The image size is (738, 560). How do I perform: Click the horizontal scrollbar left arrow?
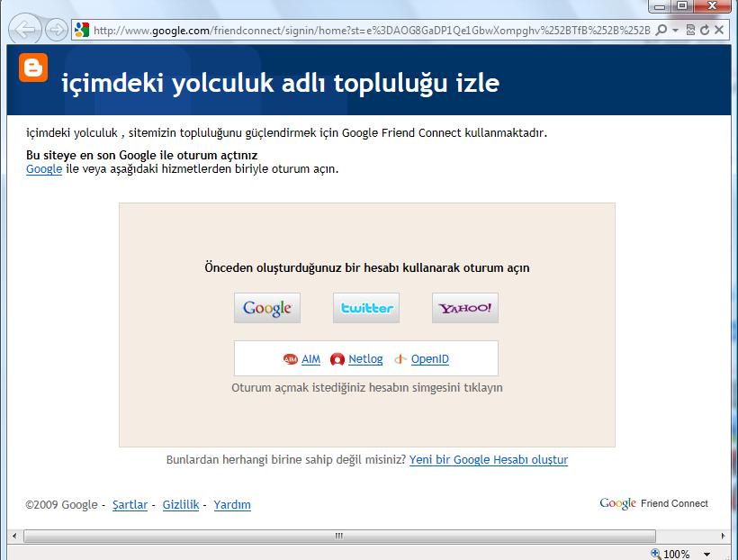(14, 536)
